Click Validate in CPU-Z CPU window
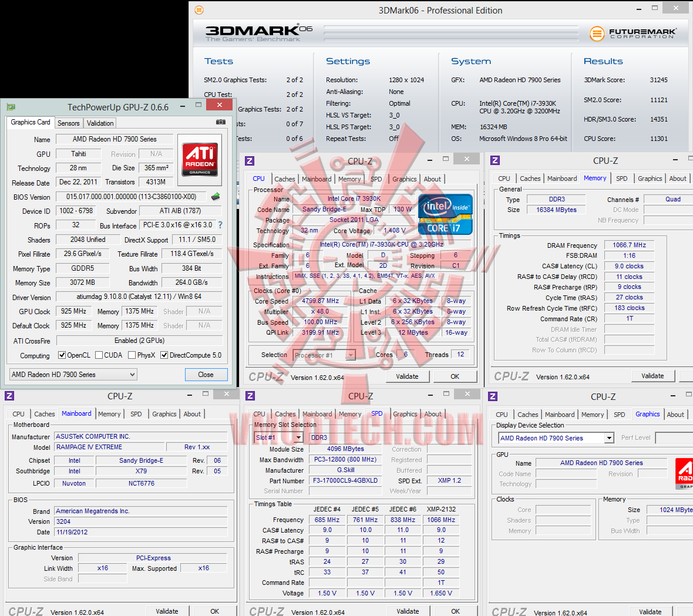Image resolution: width=693 pixels, height=616 pixels. tap(407, 376)
